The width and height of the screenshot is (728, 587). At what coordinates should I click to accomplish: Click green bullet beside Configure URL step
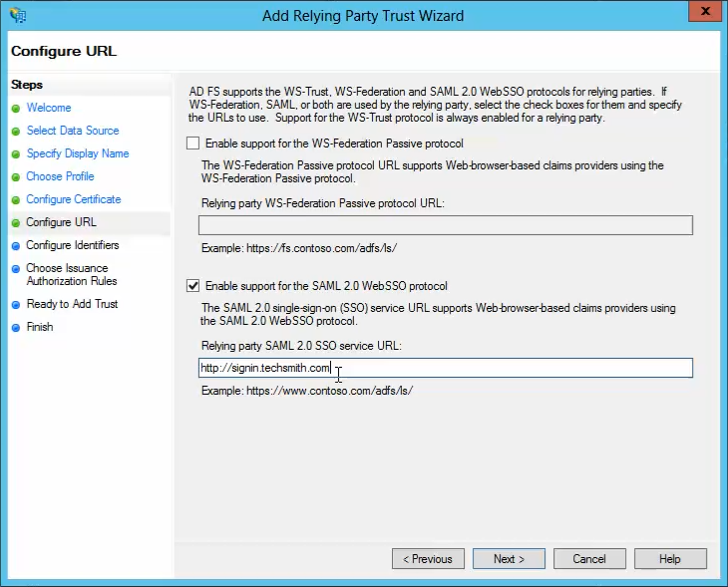point(16,223)
